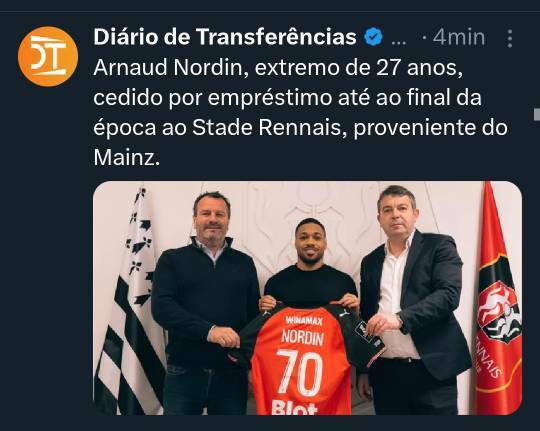Click the DT logo inside orange circle
The image size is (540, 431).
48,56
